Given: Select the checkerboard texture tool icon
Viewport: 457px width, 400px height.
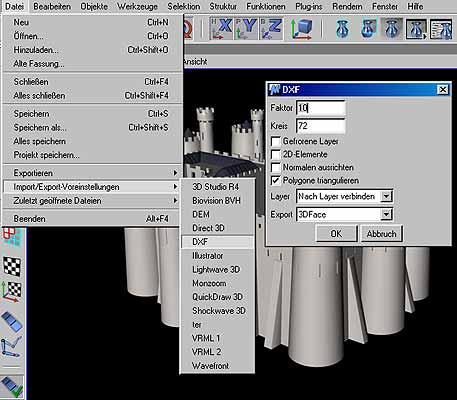Looking at the screenshot, I should 12,266.
